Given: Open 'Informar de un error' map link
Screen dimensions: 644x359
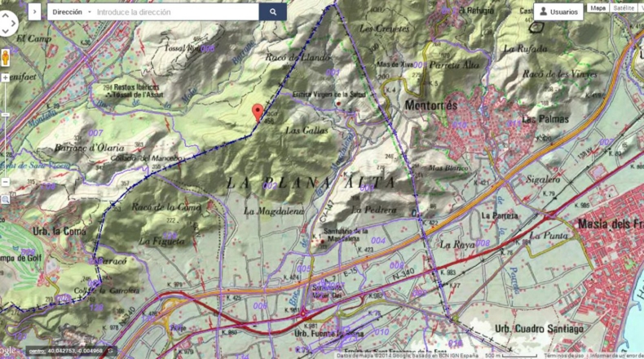Looking at the screenshot, I should tap(617, 356).
